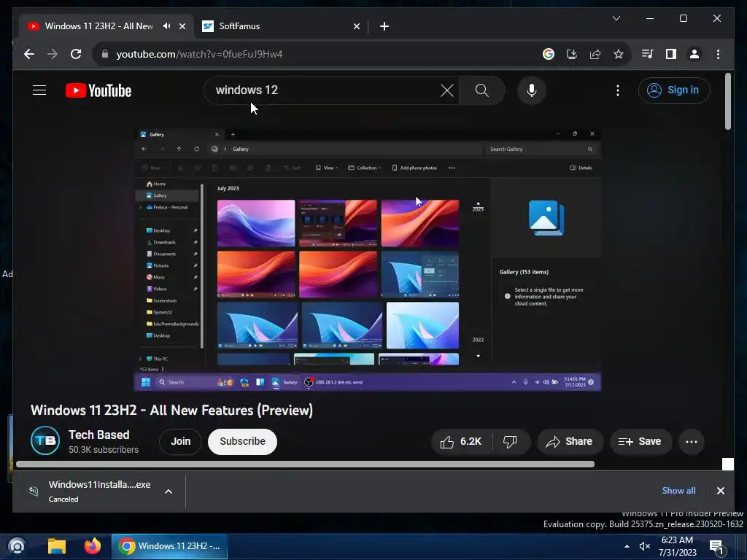
Task: Open Chrome tab search dropdown
Action: click(x=616, y=18)
